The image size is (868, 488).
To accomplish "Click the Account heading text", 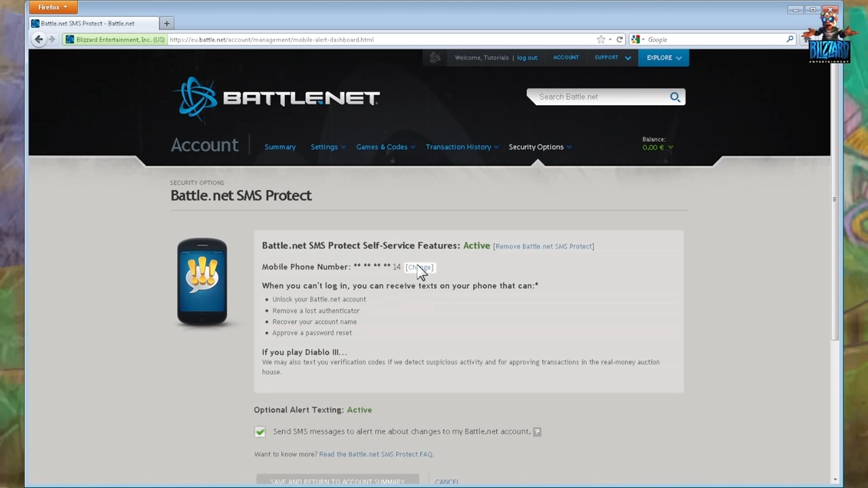I will (204, 145).
